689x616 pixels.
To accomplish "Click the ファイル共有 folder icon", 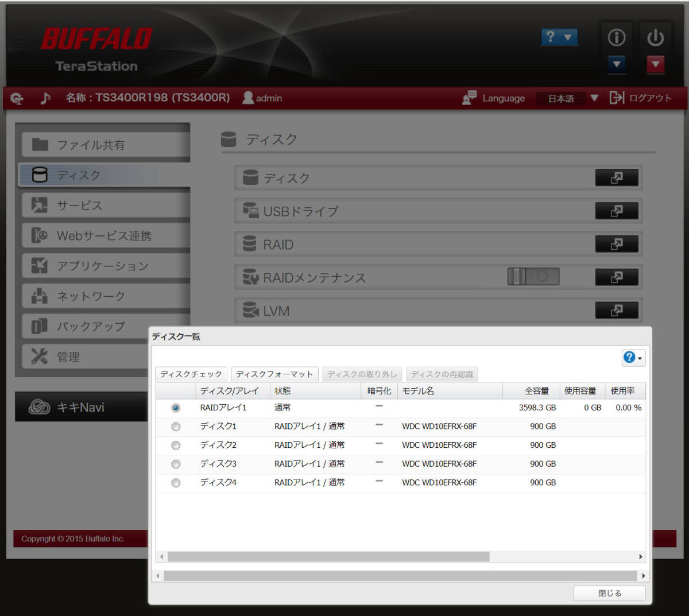I will pyautogui.click(x=40, y=144).
